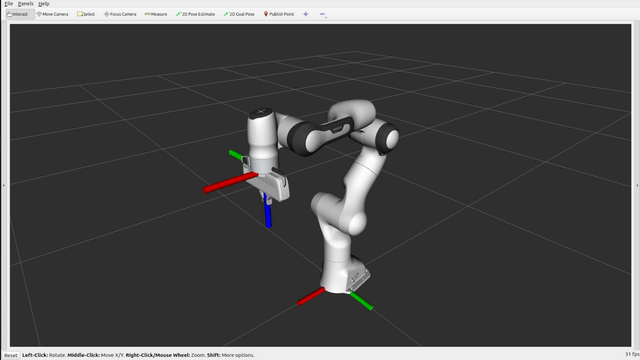Pick the Measure tool
The image size is (640, 360).
pyautogui.click(x=156, y=14)
